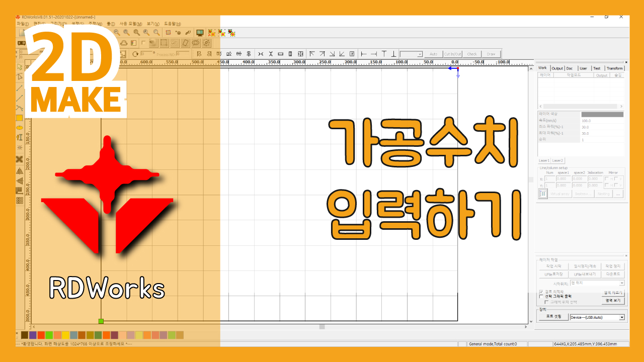Click layer list scroll right arrow
Image resolution: width=644 pixels, height=362 pixels.
(x=621, y=107)
